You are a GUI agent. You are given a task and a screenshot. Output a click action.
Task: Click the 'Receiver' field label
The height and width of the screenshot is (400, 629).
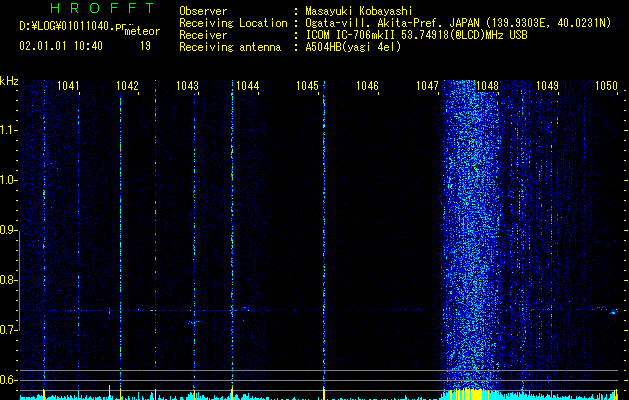(x=203, y=35)
